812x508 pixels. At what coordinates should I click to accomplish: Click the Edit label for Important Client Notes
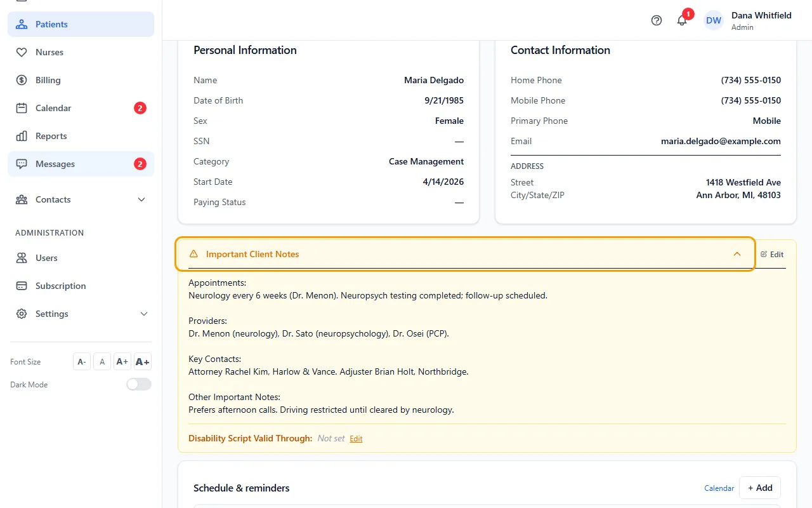(776, 254)
